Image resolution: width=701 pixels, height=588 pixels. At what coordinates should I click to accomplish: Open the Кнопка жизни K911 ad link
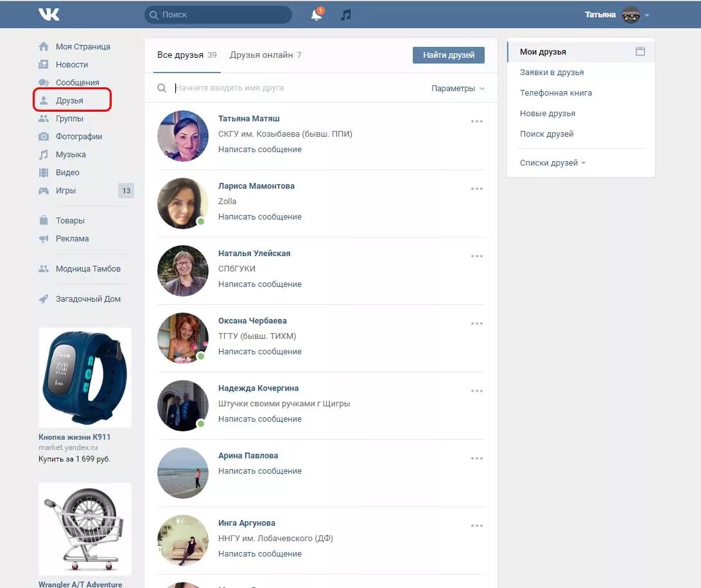[74, 437]
